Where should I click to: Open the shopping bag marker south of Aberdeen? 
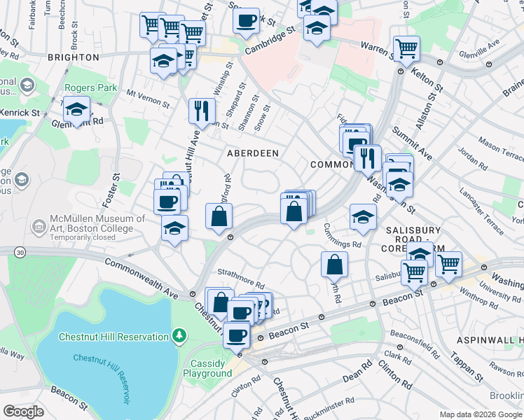point(294,213)
